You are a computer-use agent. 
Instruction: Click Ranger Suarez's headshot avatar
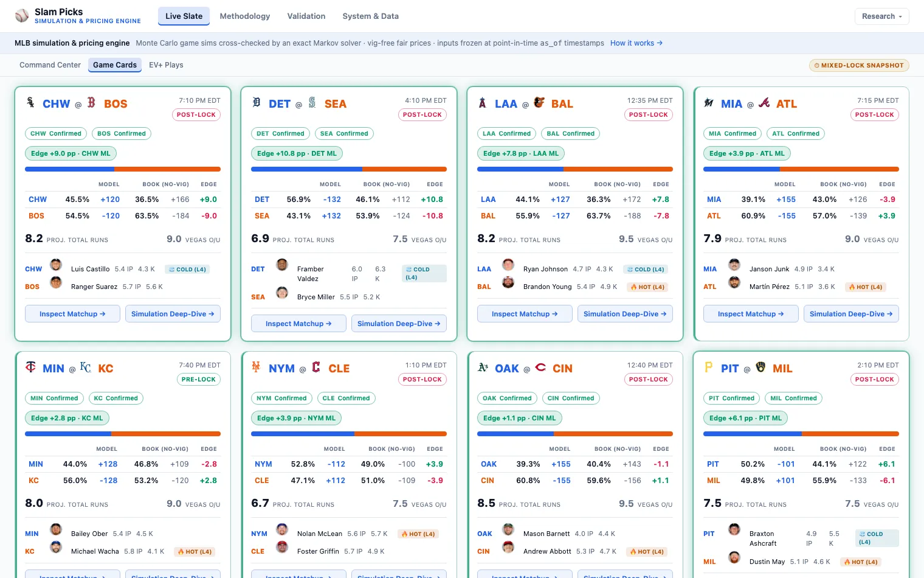pyautogui.click(x=56, y=282)
